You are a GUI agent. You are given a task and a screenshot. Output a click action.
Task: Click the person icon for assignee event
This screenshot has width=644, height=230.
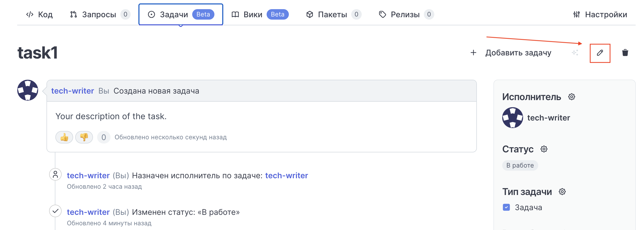click(55, 174)
